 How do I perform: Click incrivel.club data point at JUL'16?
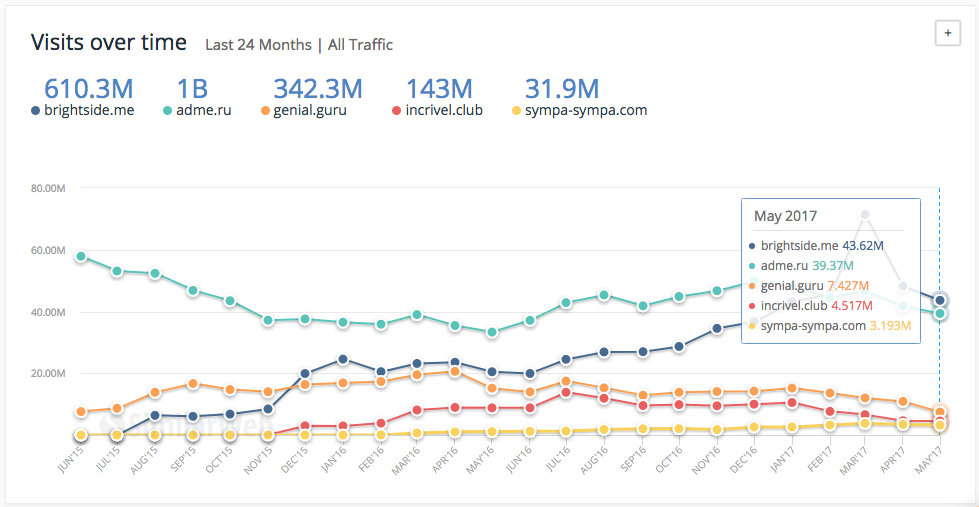coord(566,392)
